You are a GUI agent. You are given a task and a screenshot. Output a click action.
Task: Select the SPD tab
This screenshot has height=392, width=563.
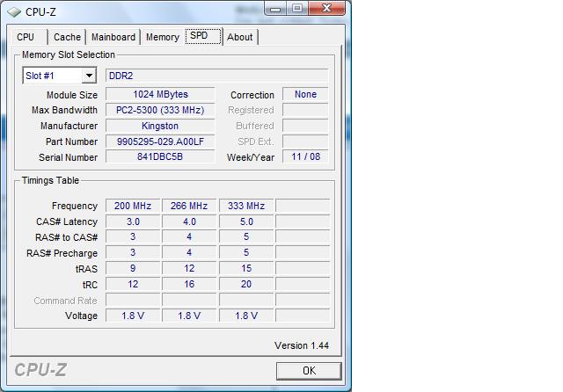pyautogui.click(x=203, y=36)
